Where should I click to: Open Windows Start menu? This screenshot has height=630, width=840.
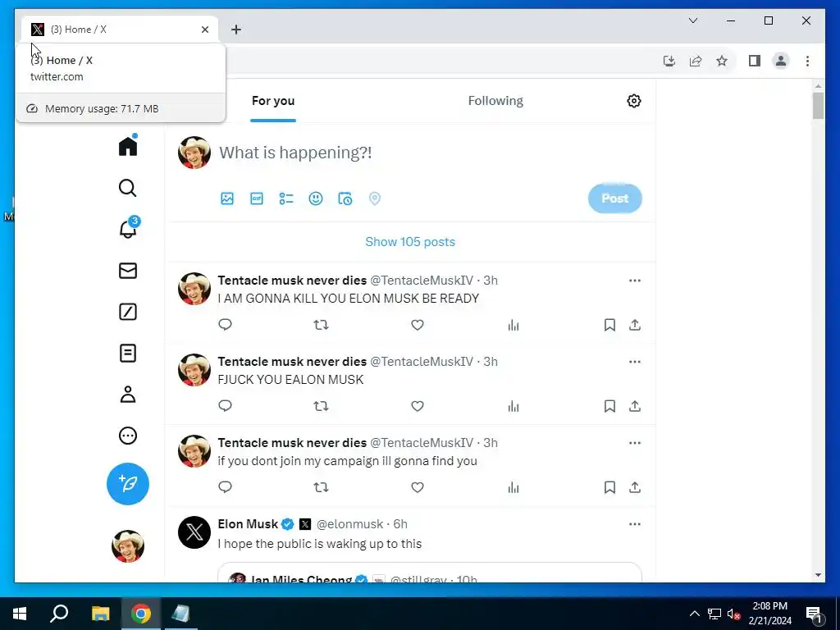click(x=20, y=614)
